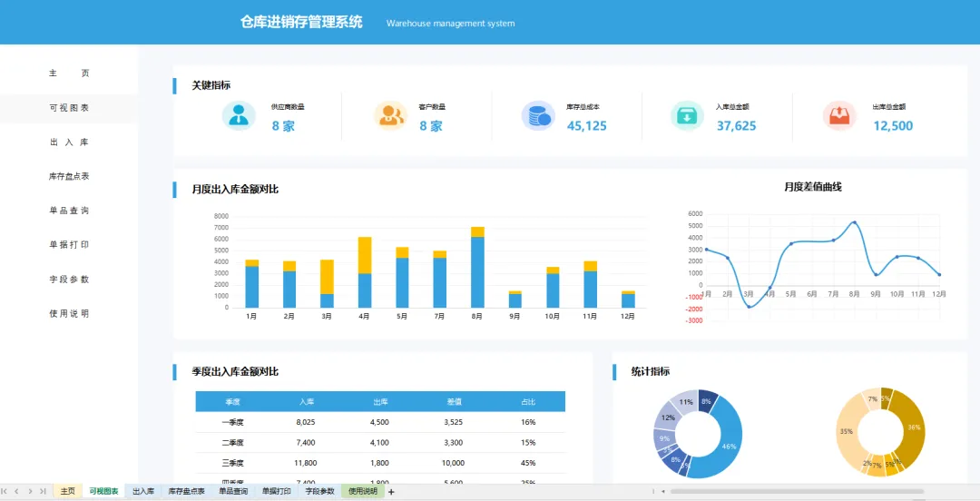Click the 入库 table column header
The width and height of the screenshot is (980, 501).
tap(307, 401)
